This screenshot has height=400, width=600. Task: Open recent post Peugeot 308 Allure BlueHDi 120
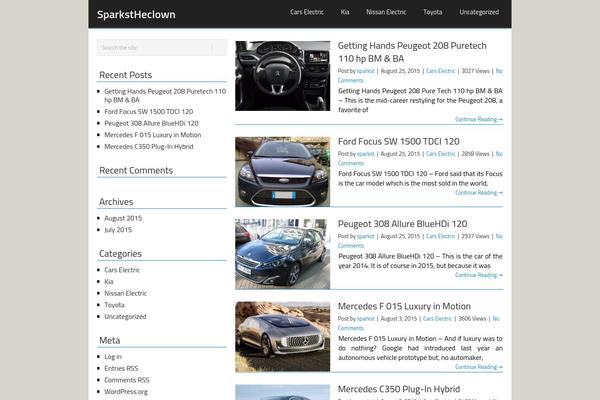tap(151, 123)
